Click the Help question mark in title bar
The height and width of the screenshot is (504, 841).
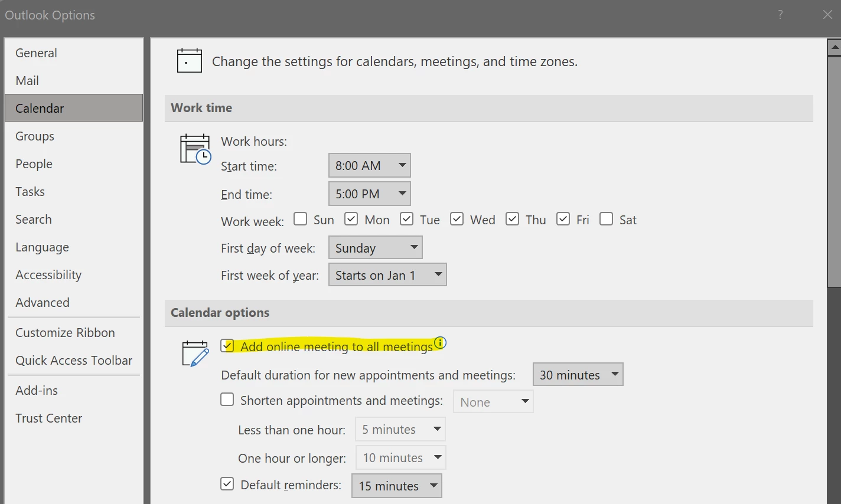pos(780,15)
